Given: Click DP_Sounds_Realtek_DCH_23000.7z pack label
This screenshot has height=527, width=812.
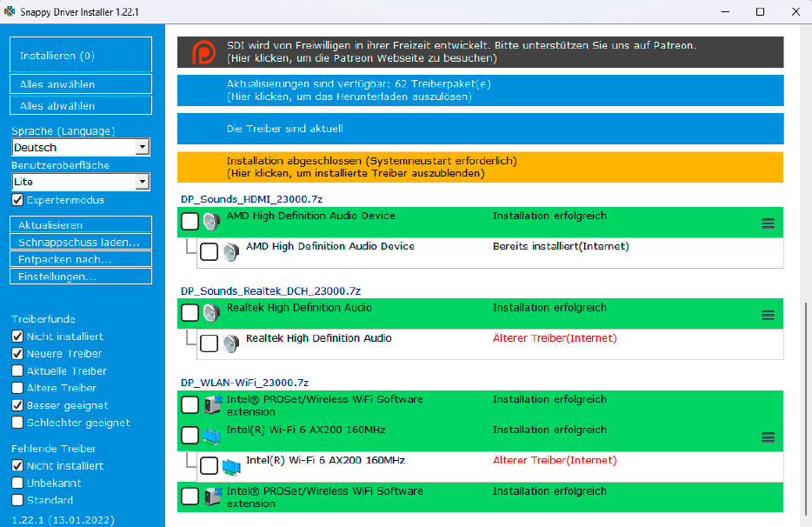Looking at the screenshot, I should 271,290.
